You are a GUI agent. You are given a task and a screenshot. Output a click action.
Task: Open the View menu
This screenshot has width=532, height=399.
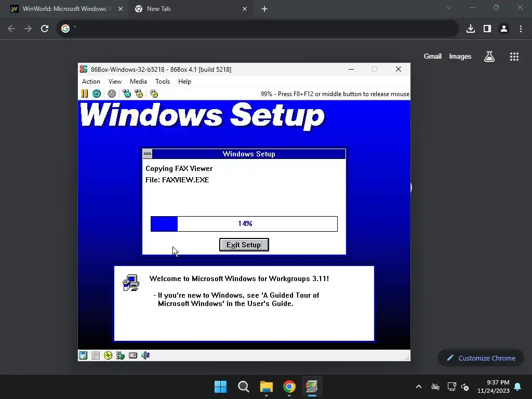(115, 82)
